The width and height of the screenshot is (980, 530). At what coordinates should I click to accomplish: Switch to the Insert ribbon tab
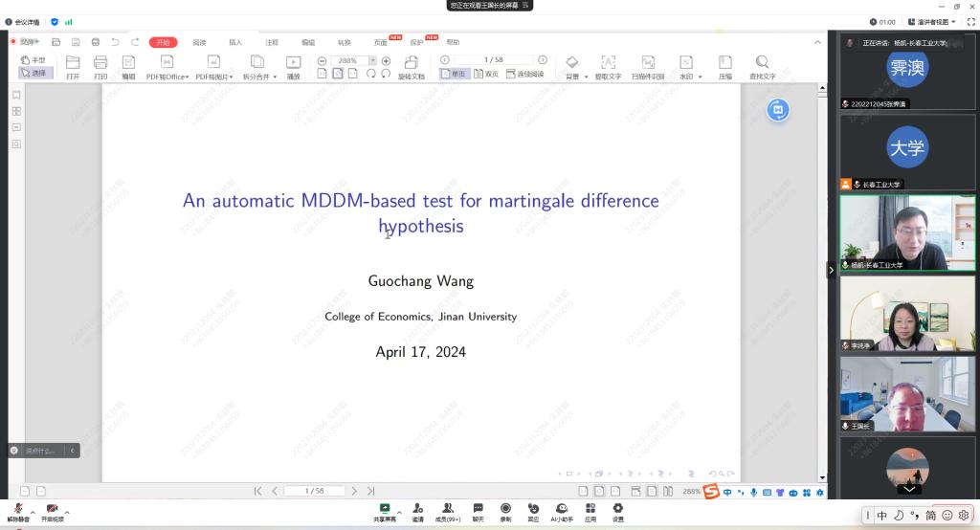(235, 42)
